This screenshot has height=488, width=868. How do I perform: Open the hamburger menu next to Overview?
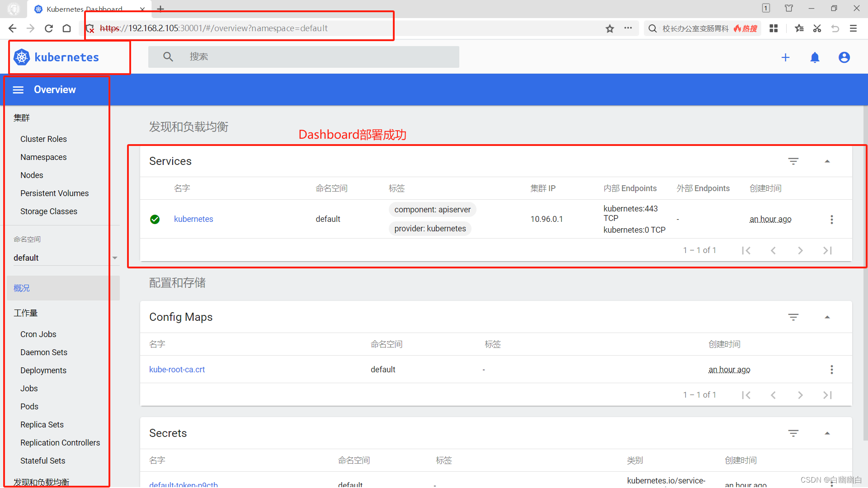click(x=18, y=90)
